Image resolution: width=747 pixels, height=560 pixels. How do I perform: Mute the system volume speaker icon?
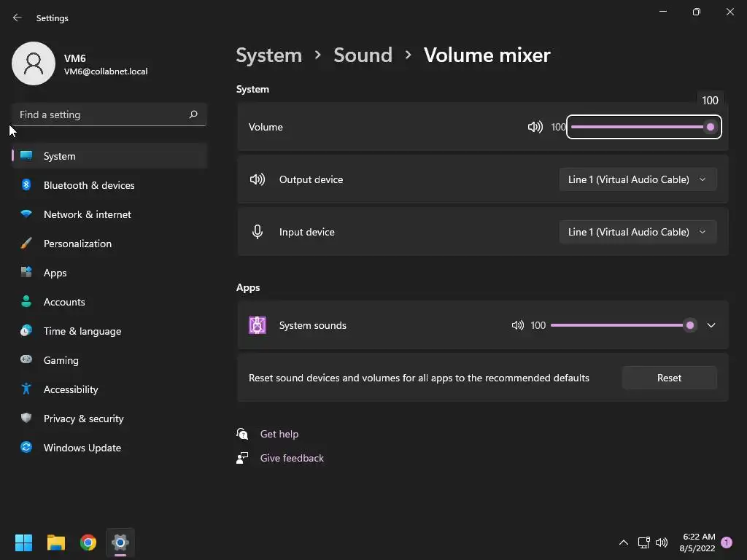pos(535,127)
